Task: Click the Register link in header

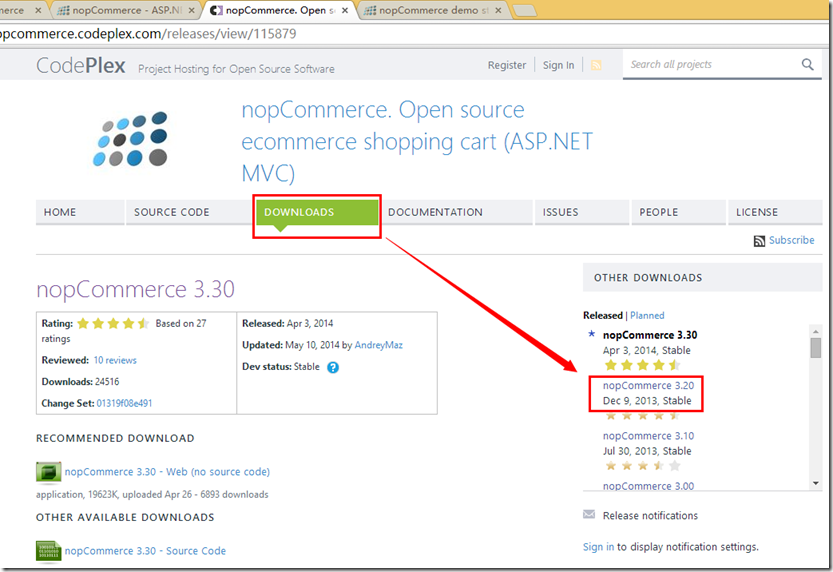Action: (506, 65)
